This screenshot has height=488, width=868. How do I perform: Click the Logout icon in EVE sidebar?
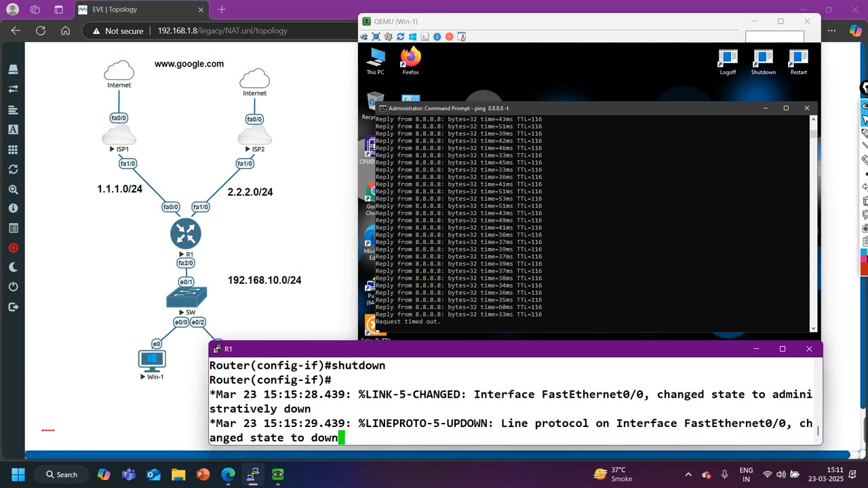[13, 307]
